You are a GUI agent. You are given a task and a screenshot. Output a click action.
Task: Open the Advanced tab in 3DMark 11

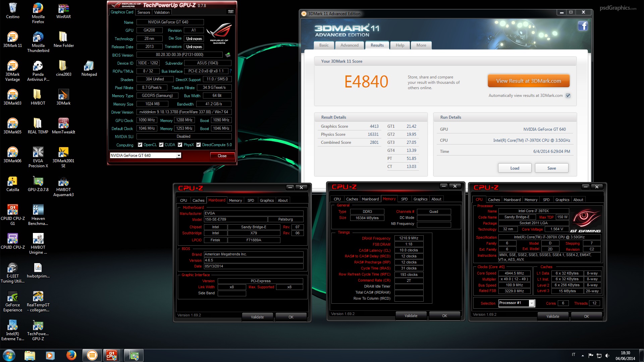pos(350,45)
